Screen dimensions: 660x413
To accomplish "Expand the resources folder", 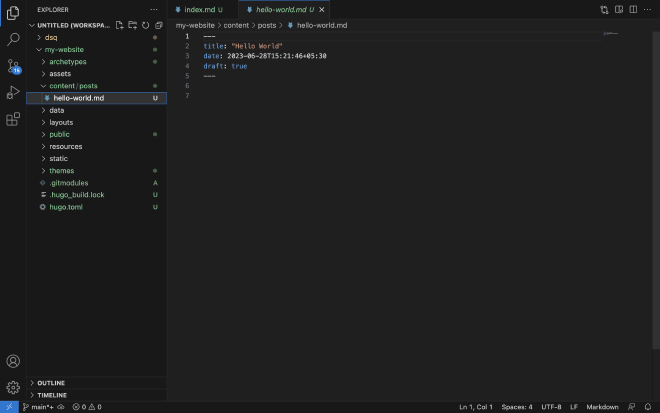I will click(x=96, y=147).
